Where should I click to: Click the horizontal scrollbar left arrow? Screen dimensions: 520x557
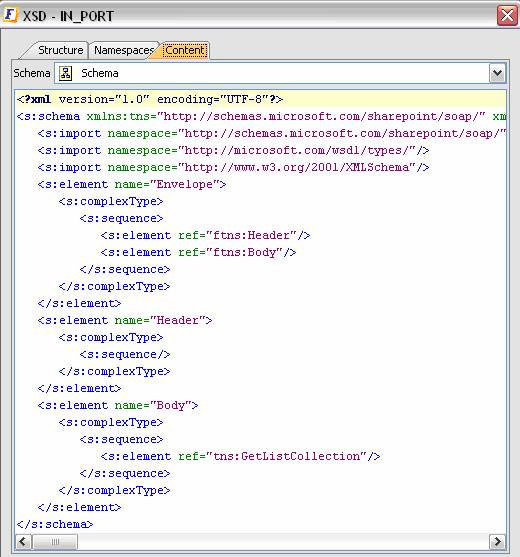point(23,542)
